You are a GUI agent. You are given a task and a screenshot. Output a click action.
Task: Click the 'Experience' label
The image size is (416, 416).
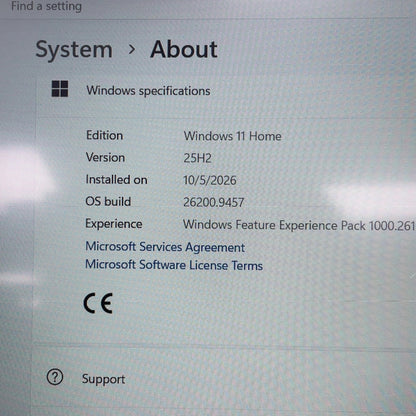point(114,224)
